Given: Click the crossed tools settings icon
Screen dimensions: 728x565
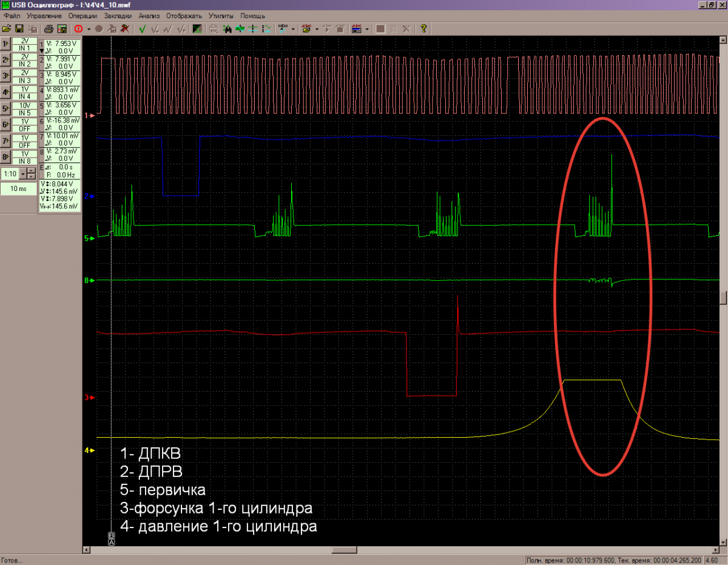Looking at the screenshot, I should (x=125, y=28).
